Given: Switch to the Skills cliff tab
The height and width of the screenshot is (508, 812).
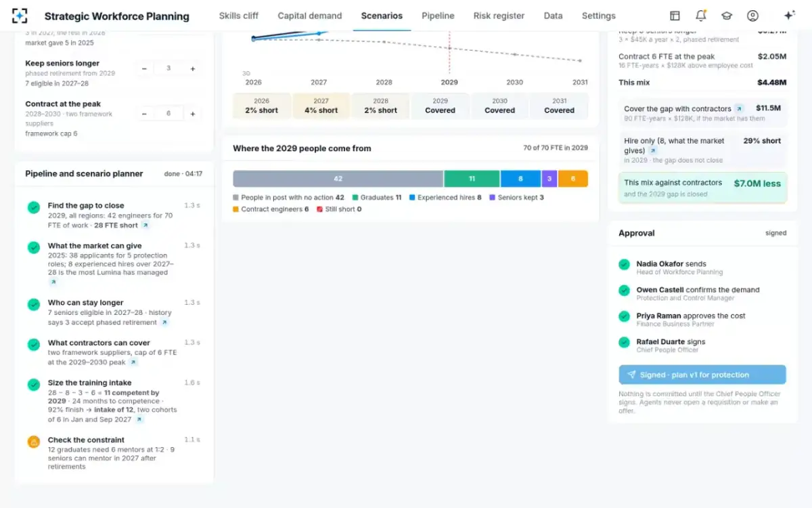Looking at the screenshot, I should [x=239, y=16].
